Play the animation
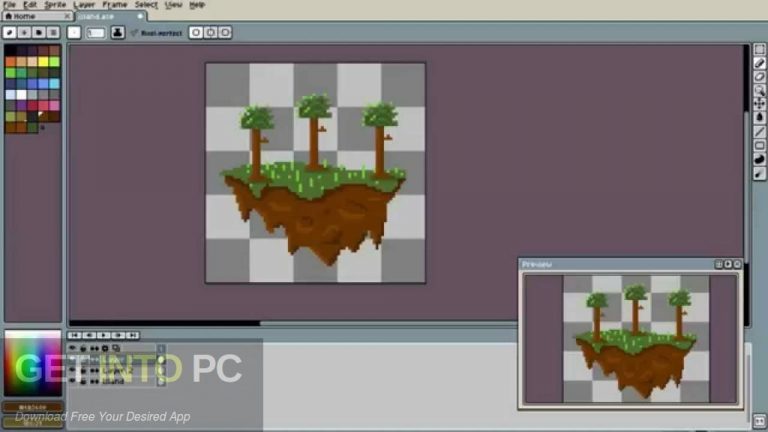768x432 pixels. (x=103, y=335)
